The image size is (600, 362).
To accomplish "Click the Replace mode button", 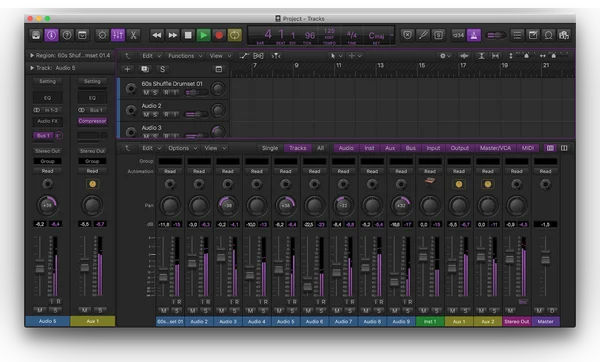I will (408, 35).
